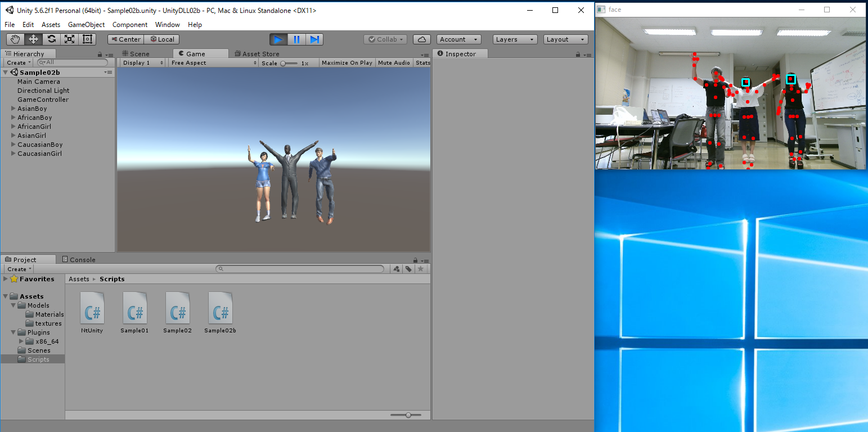Adjust the Game view Scale slider
The height and width of the screenshot is (432, 868).
(x=283, y=64)
